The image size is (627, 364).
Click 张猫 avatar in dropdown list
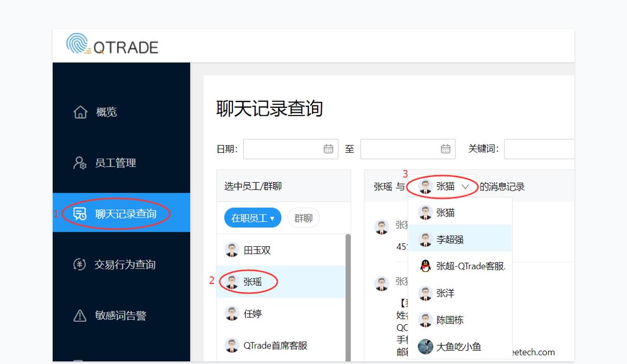(425, 212)
